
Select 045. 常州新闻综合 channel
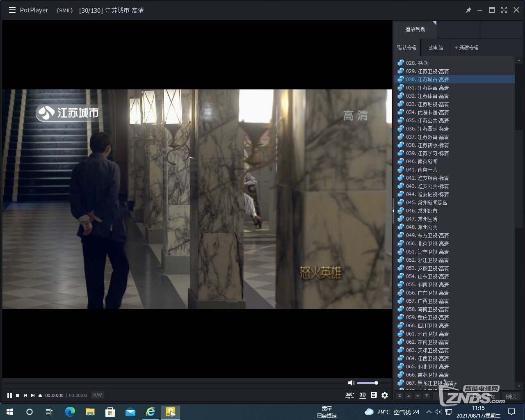coord(454,203)
